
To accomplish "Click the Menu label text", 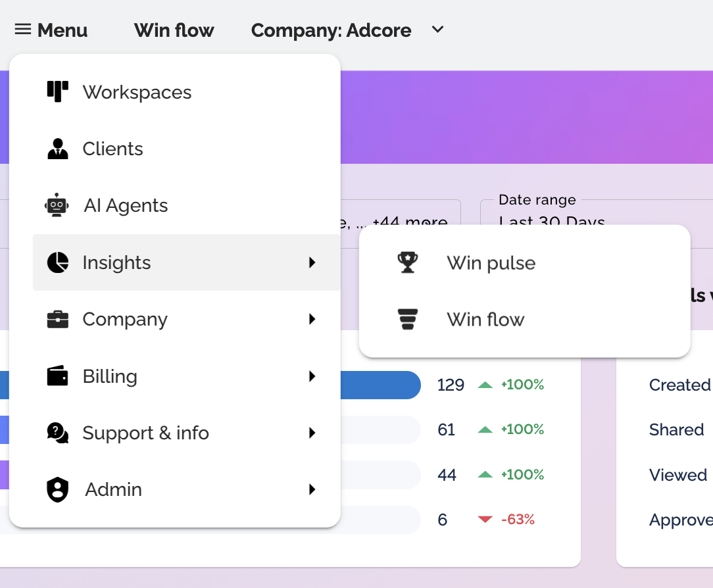I will pyautogui.click(x=62, y=30).
